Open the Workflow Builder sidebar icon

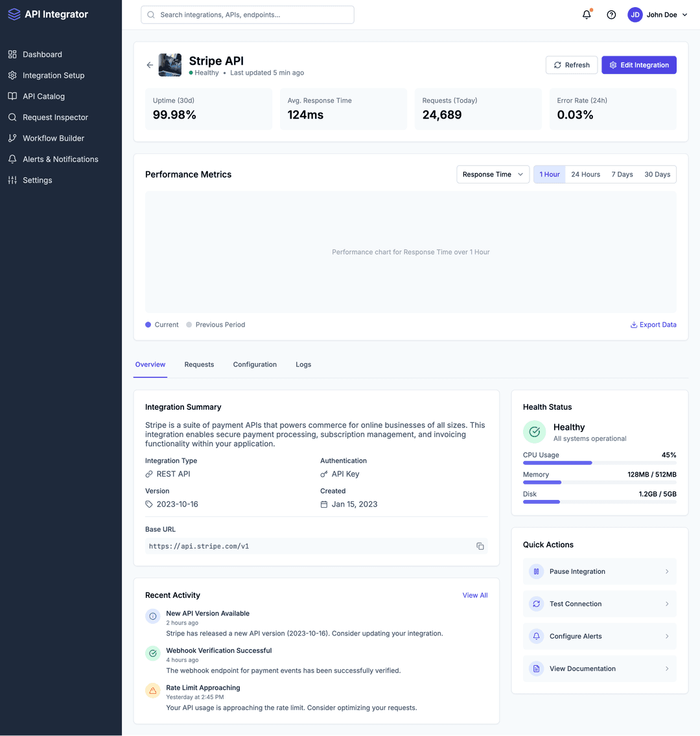click(x=11, y=137)
